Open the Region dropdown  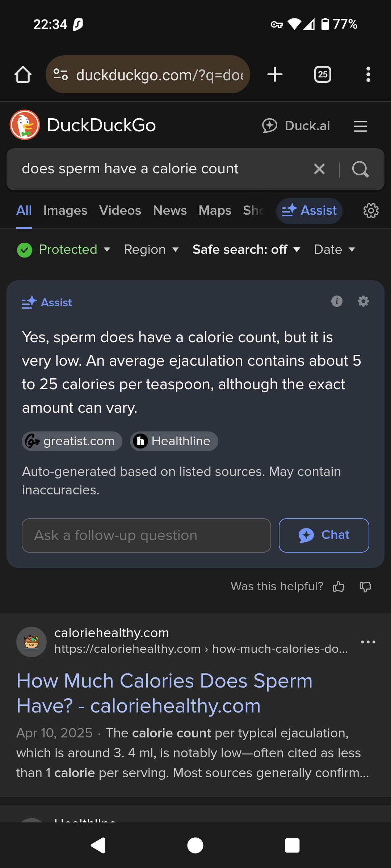(x=151, y=250)
